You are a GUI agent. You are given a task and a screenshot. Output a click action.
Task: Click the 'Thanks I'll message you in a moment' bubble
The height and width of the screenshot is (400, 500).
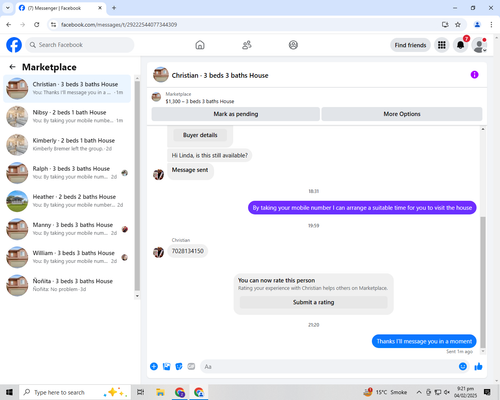[x=424, y=341]
